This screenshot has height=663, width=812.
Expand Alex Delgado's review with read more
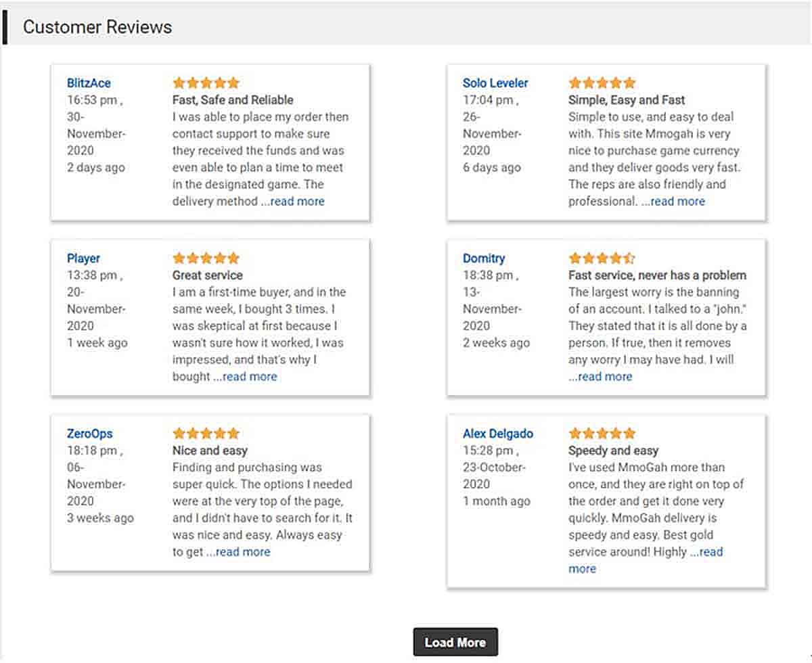tap(710, 552)
